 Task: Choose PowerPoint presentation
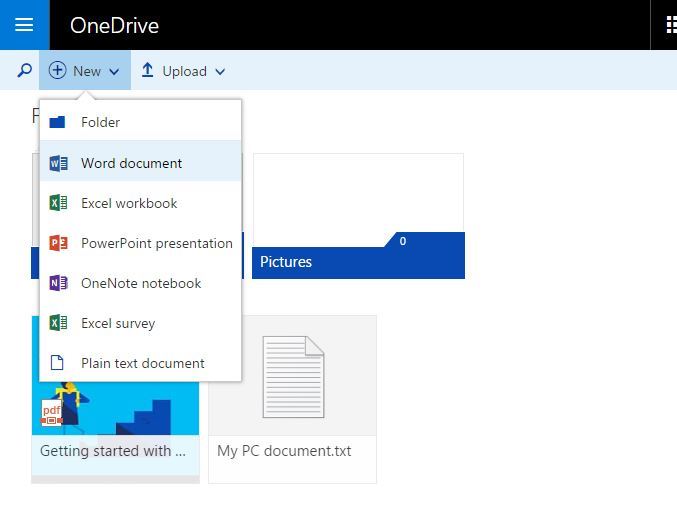(x=140, y=243)
